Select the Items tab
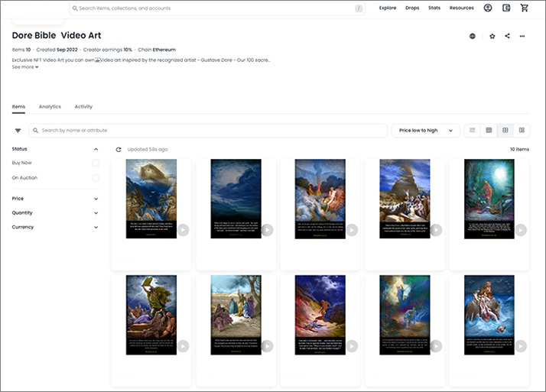Image resolution: width=546 pixels, height=392 pixels. tap(18, 106)
